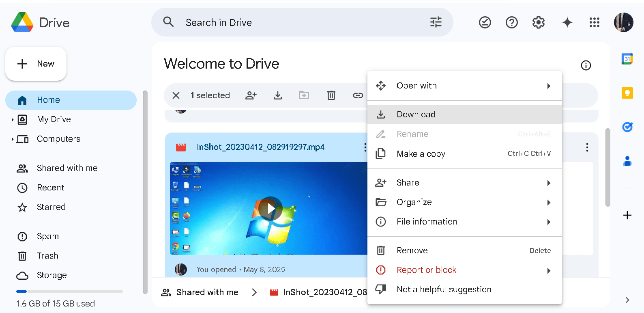Clear the current selection with X

pos(176,95)
